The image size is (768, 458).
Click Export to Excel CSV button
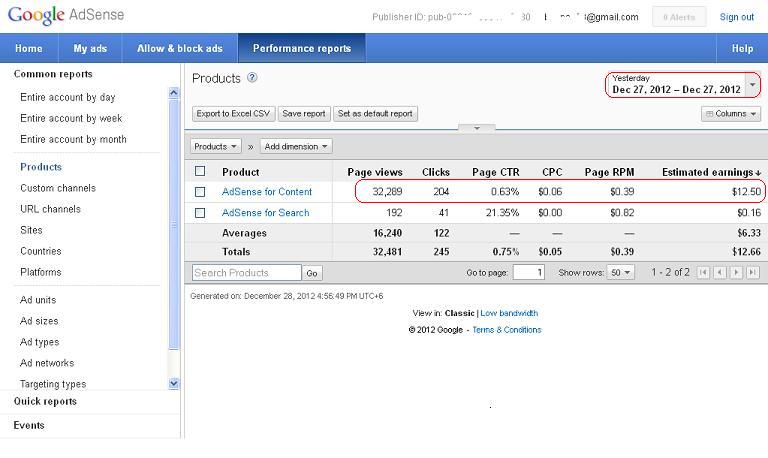pos(233,114)
